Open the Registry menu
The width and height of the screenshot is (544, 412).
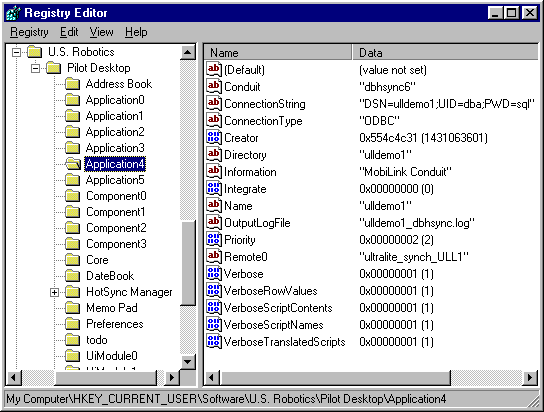point(29,32)
